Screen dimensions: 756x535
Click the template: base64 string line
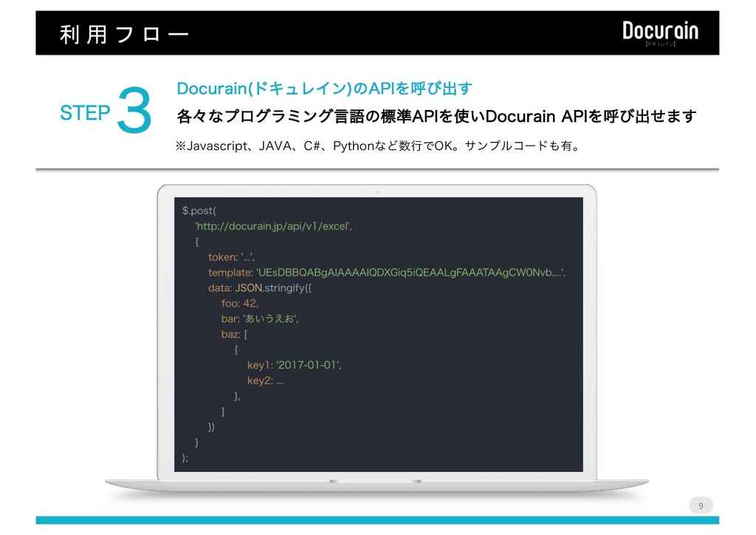pyautogui.click(x=387, y=273)
